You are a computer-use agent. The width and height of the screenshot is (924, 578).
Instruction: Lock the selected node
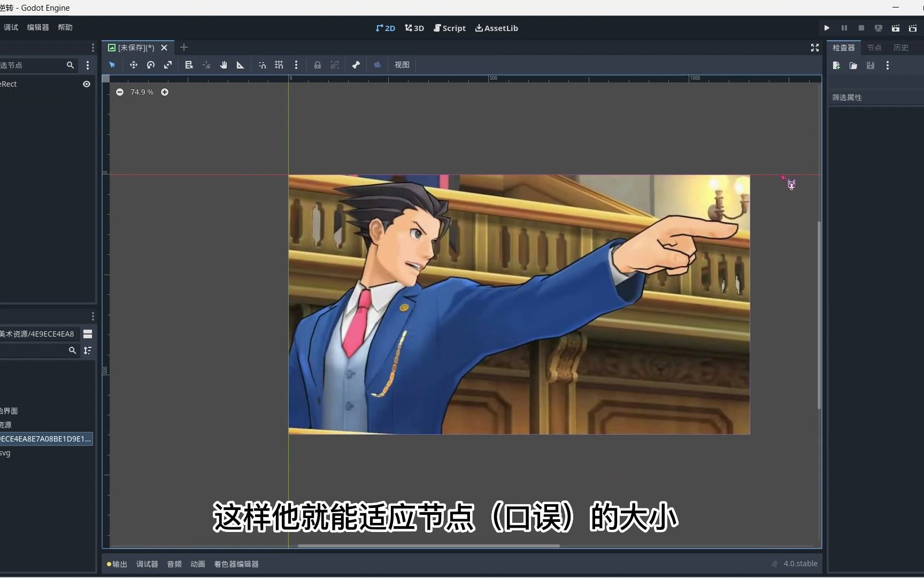[x=318, y=65]
